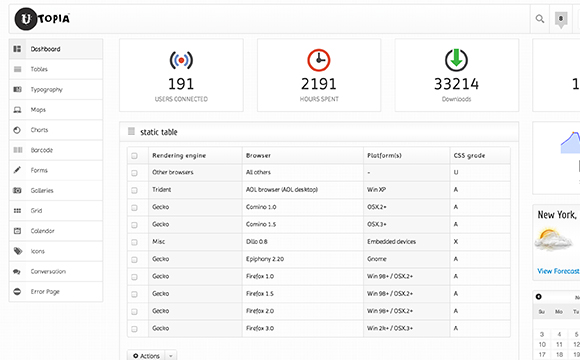Check the Trident row checkbox
580x360 pixels.
[134, 190]
